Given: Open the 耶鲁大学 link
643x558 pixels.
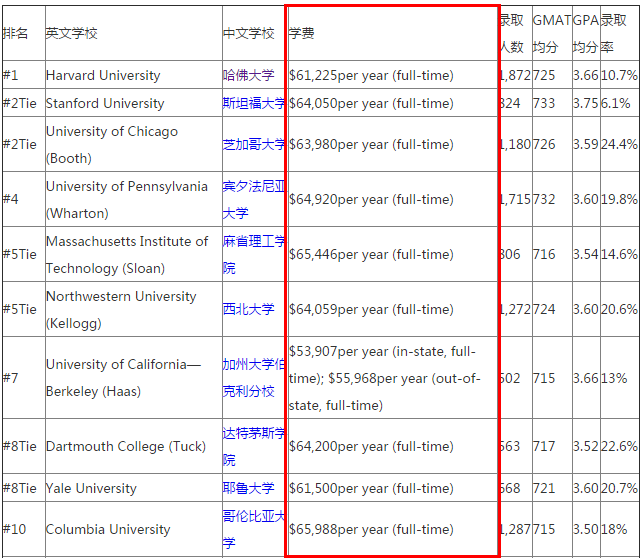Looking at the screenshot, I should [x=249, y=488].
